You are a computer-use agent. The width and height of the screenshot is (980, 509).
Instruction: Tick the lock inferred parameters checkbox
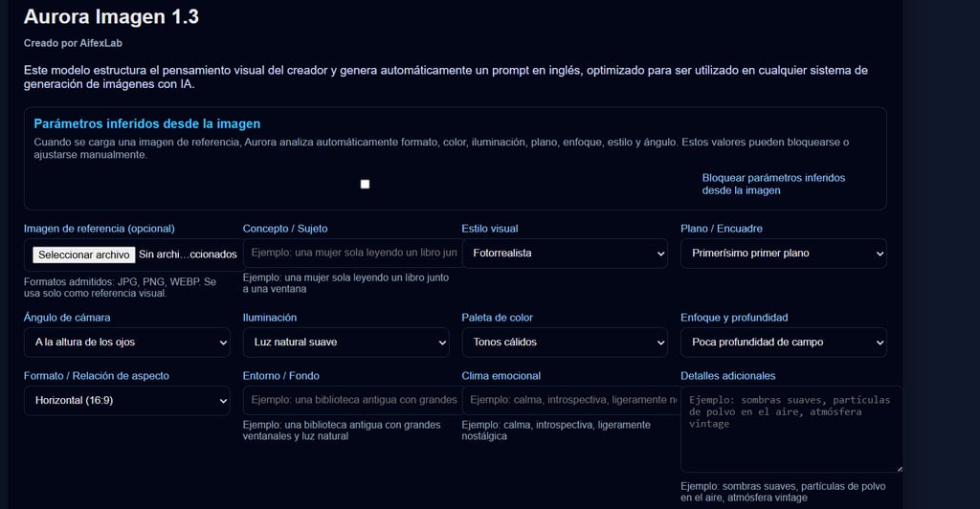365,185
